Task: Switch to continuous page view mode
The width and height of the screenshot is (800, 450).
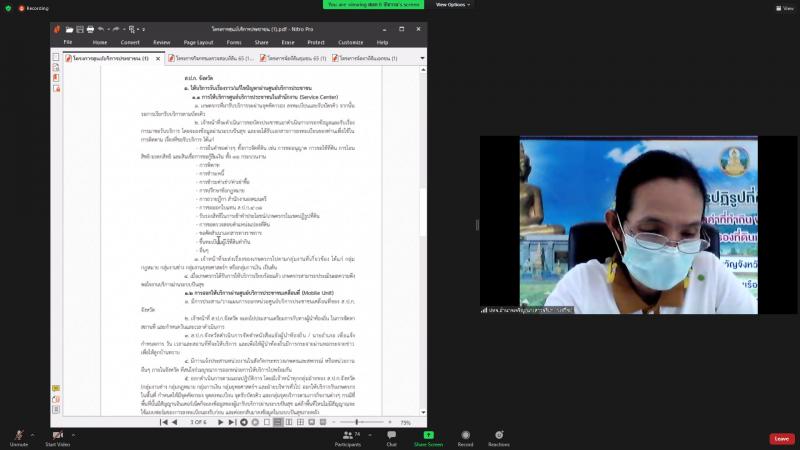Action: (278, 422)
